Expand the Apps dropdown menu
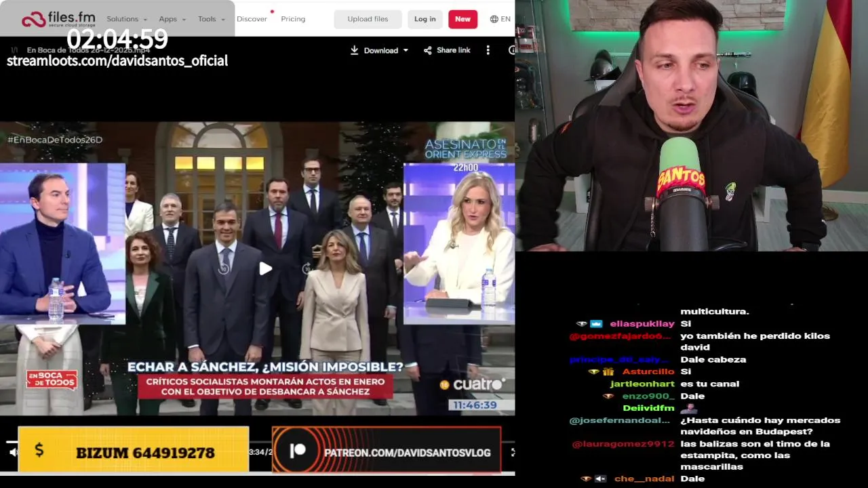This screenshot has width=868, height=488. pyautogui.click(x=172, y=19)
